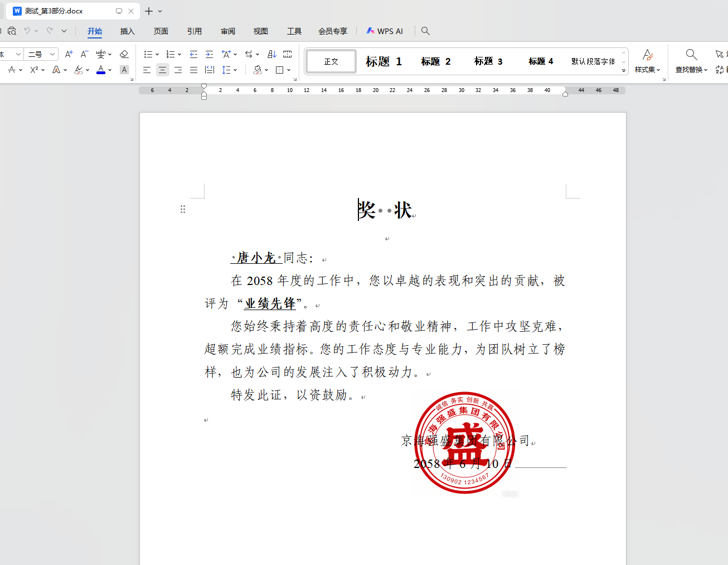This screenshot has width=728, height=565.
Task: Switch to the 页面 ribbon tab
Action: tap(161, 31)
